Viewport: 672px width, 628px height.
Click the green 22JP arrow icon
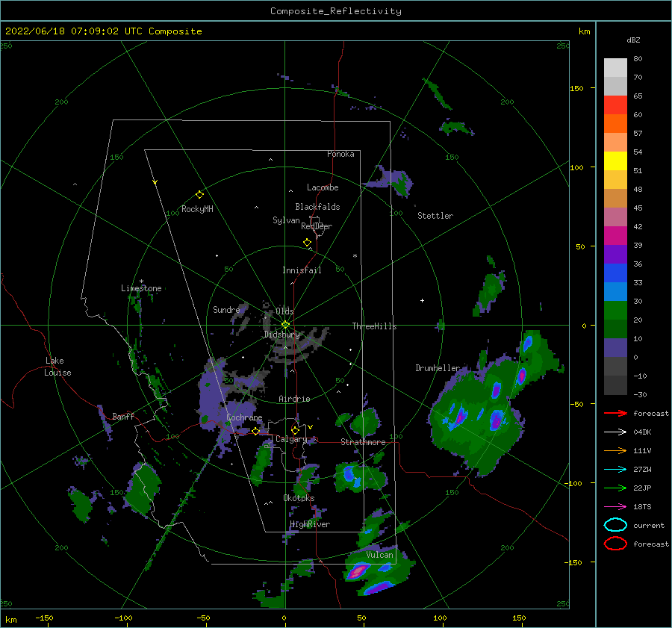coord(615,488)
